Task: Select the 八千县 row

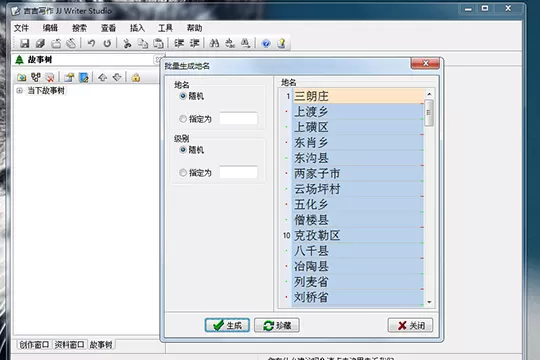Action: (x=358, y=251)
